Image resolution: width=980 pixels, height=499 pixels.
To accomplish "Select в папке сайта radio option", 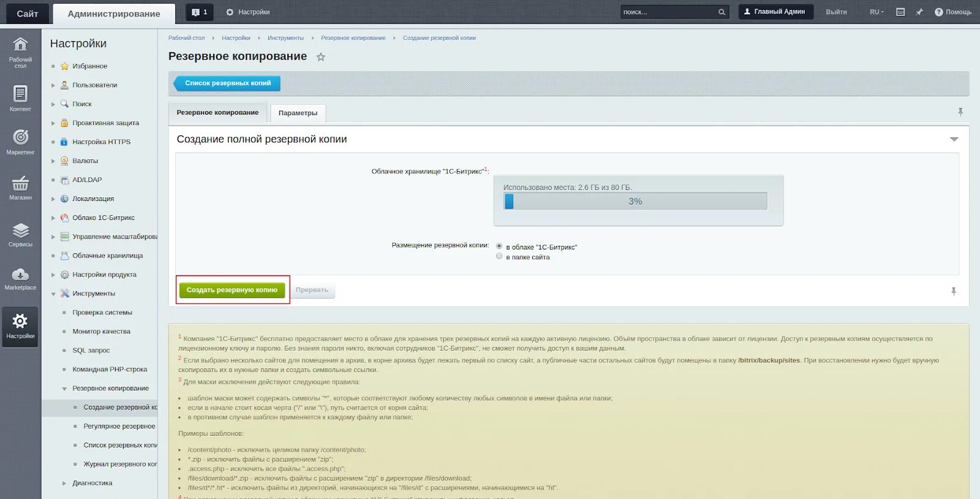I will point(499,256).
